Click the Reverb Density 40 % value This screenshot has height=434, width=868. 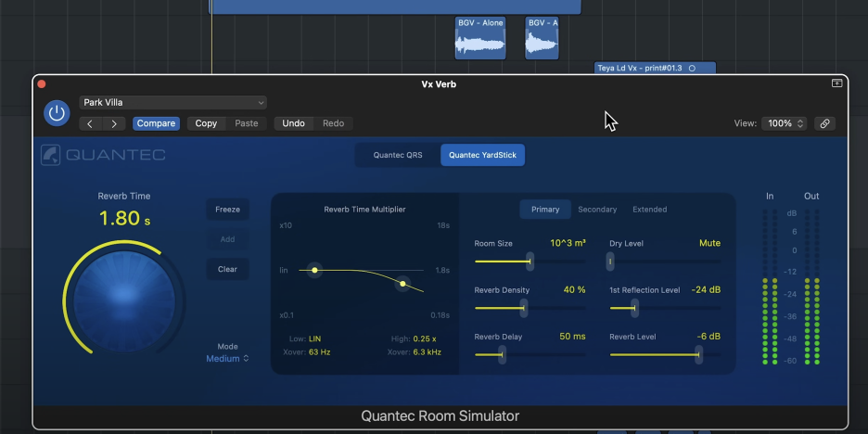point(575,289)
